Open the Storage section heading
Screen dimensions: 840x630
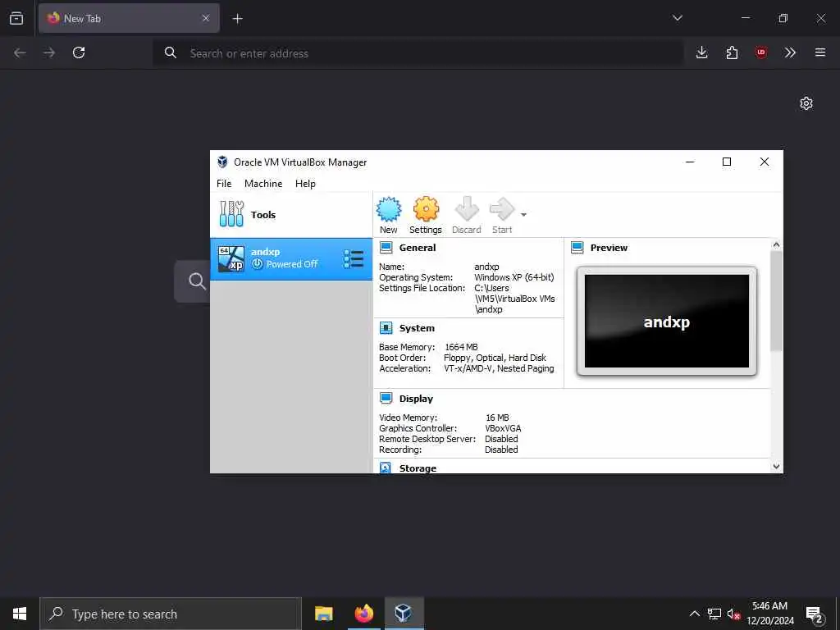tap(418, 468)
